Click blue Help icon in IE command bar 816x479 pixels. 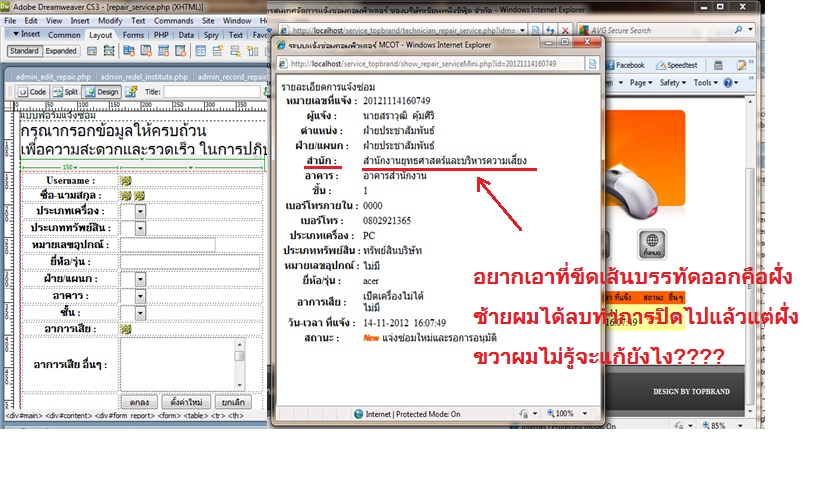pos(728,82)
